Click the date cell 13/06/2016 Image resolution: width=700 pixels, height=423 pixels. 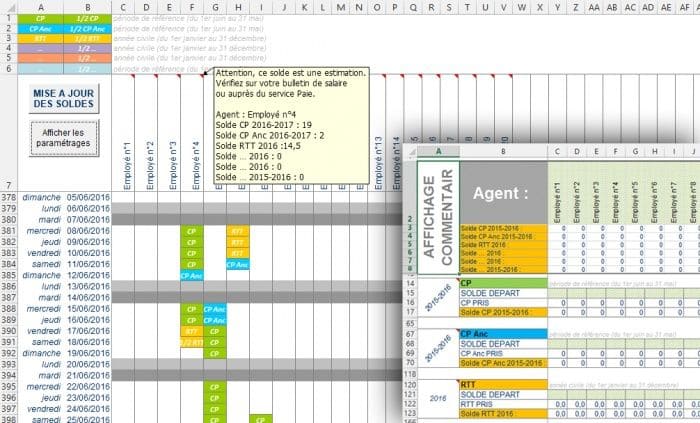[88, 286]
